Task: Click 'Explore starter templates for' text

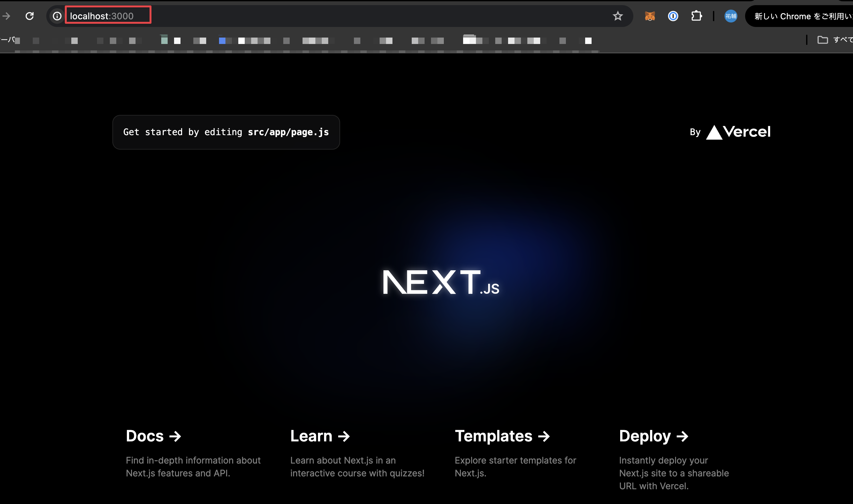Action: coord(515,460)
